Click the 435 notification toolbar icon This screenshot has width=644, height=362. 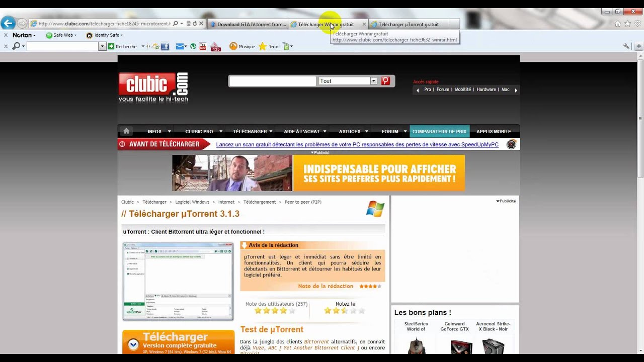(216, 47)
